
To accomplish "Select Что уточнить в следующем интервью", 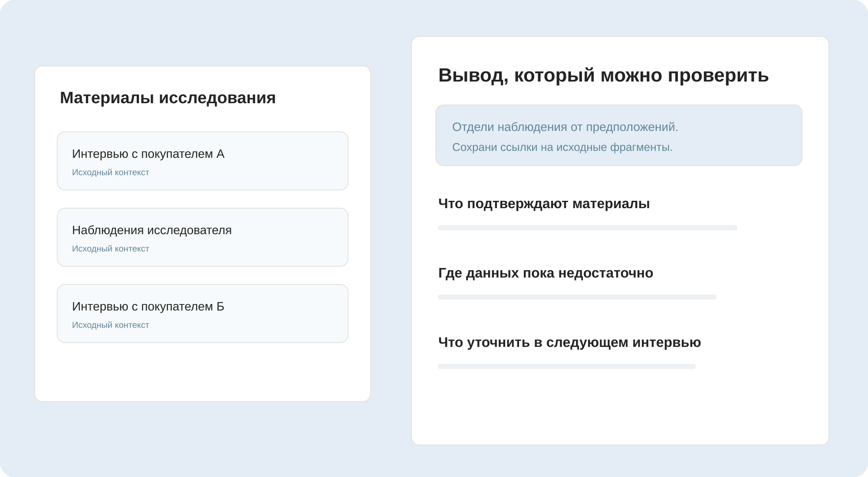I will [569, 343].
